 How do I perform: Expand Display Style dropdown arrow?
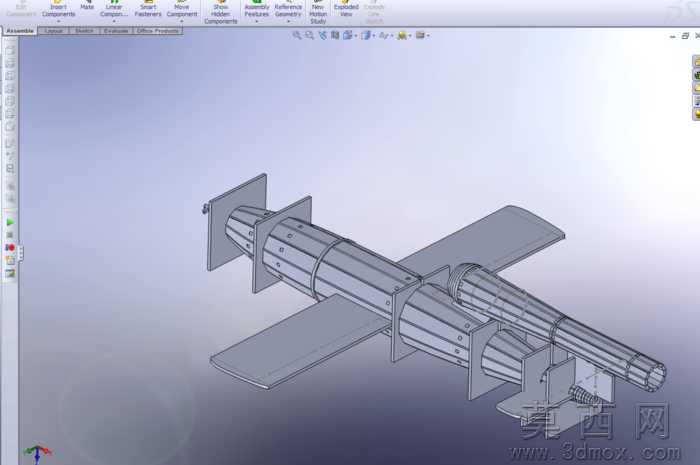pyautogui.click(x=374, y=36)
